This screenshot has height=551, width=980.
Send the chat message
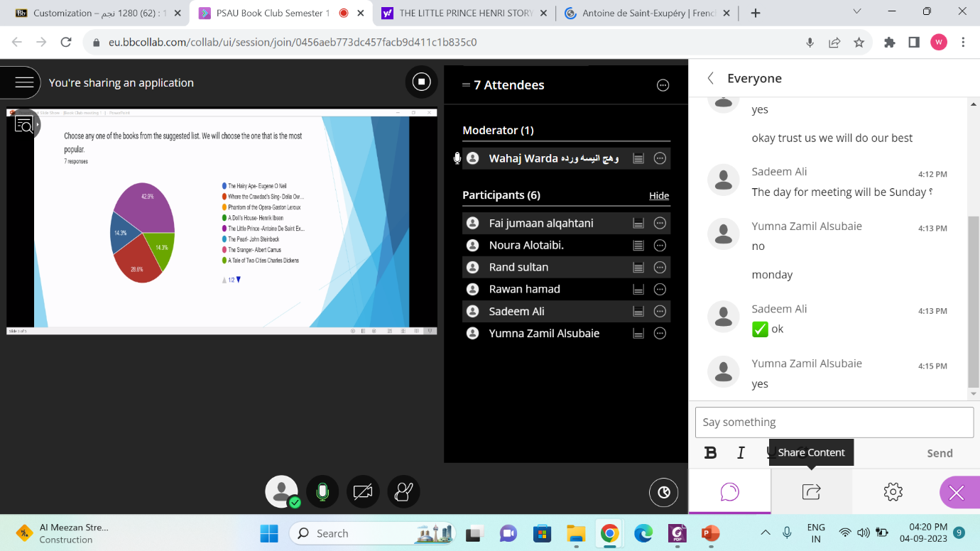(x=939, y=453)
